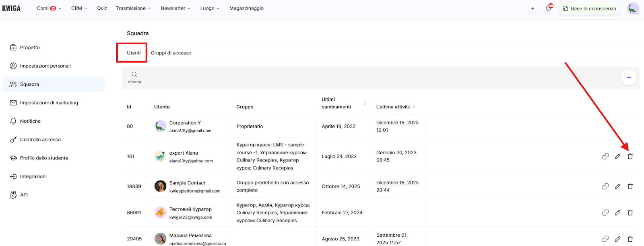The image size is (644, 246).
Task: Open the notifications bell
Action: pyautogui.click(x=548, y=8)
